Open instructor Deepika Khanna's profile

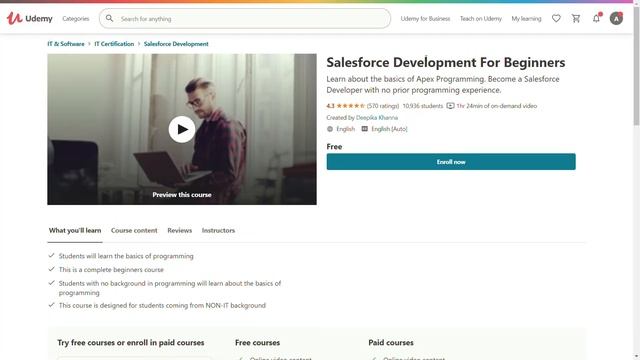coord(377,118)
